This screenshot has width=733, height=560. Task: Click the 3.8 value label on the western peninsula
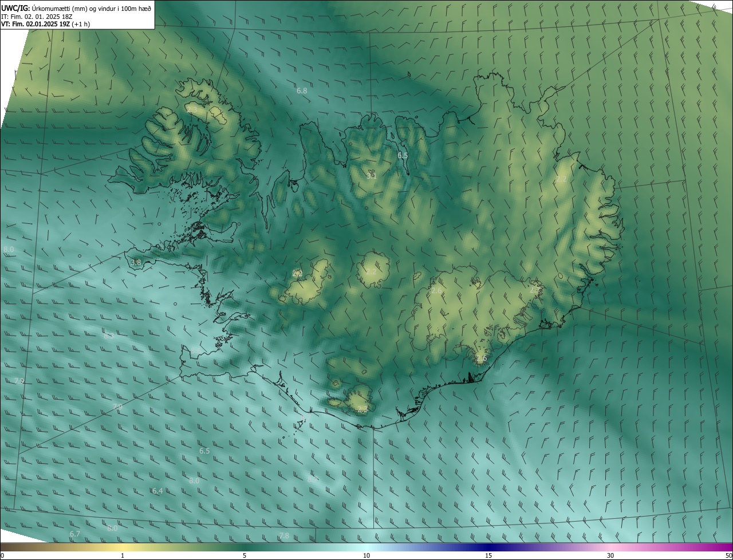[136, 262]
